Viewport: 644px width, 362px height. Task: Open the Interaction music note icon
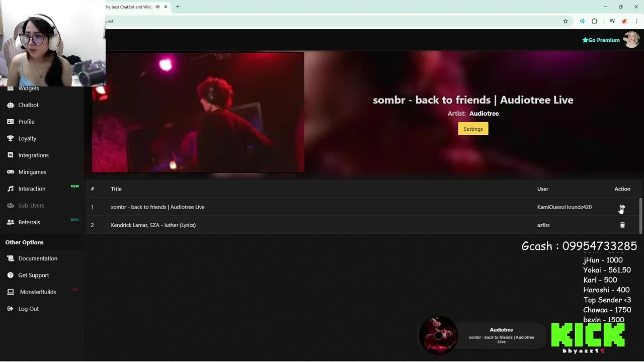[11, 189]
